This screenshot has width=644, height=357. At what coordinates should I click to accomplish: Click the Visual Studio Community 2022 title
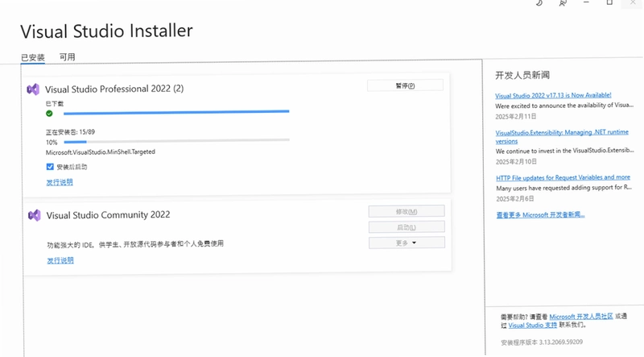[108, 215]
